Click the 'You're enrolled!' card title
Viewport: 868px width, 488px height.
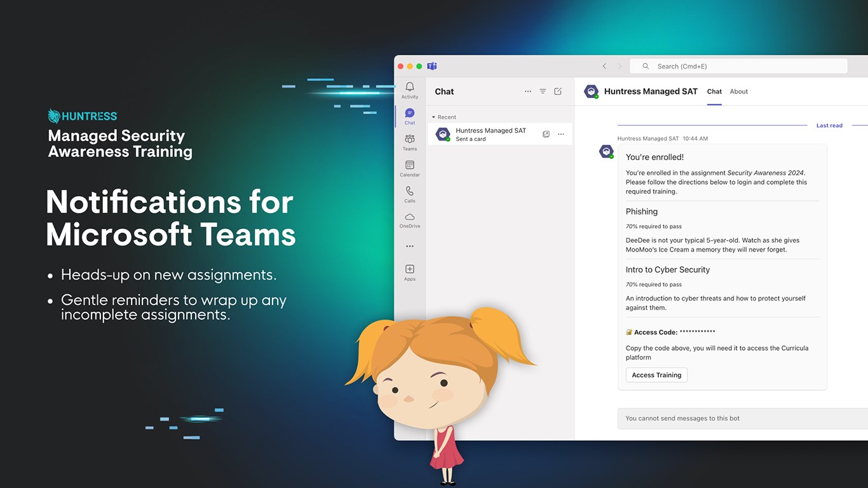coord(654,157)
